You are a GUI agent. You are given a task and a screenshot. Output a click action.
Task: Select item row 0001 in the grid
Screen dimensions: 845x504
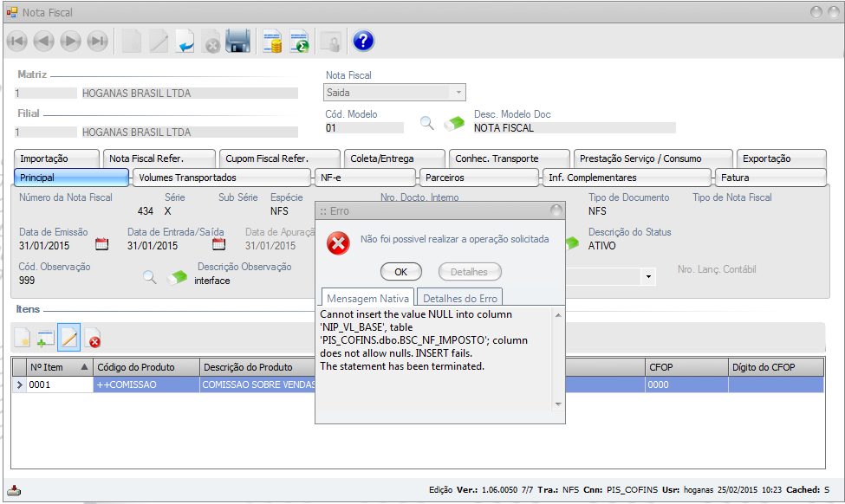tap(59, 384)
